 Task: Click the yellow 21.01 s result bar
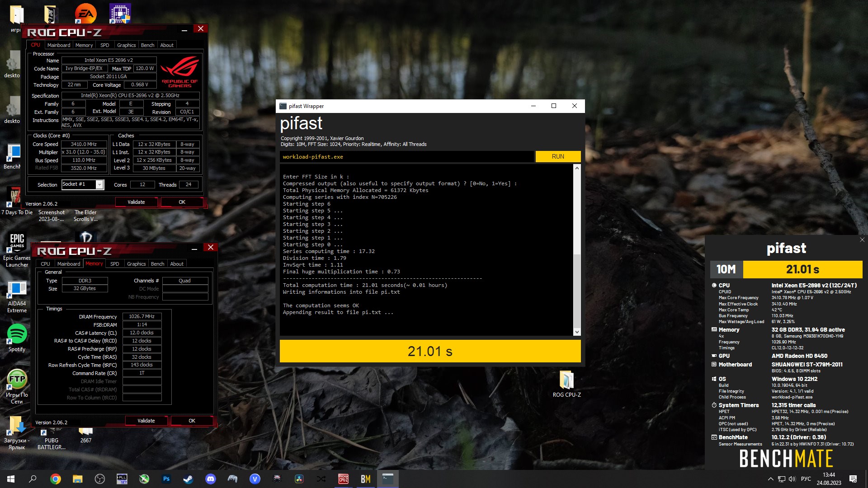coord(430,351)
